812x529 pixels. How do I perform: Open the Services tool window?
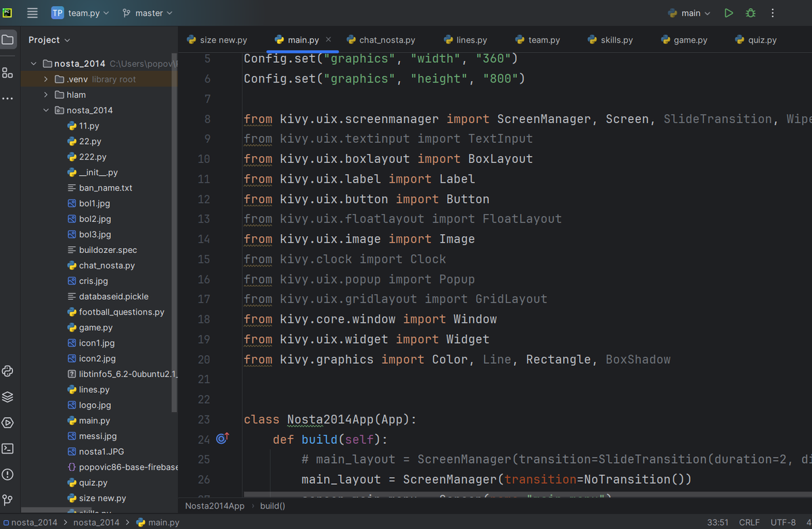click(7, 423)
